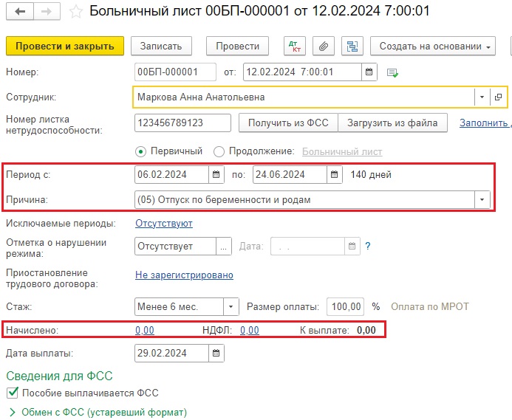512x420 pixels.
Task: Open Исключаемые периоды Отсутствуют link
Action: 164,224
